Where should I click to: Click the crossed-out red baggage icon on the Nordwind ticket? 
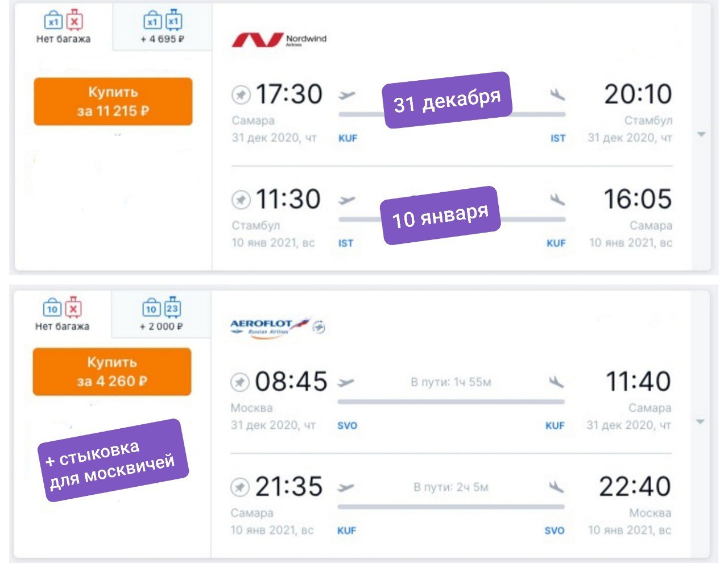point(75,22)
